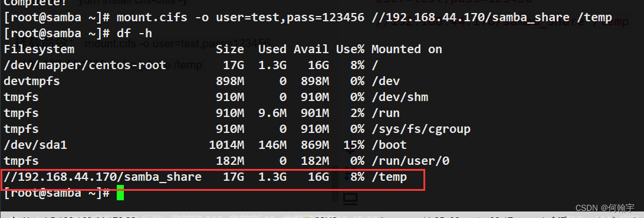Screen dimensions: 644x218
Task: Click //192.168.44.170/samba_share in the mount command line
Action: (x=470, y=18)
